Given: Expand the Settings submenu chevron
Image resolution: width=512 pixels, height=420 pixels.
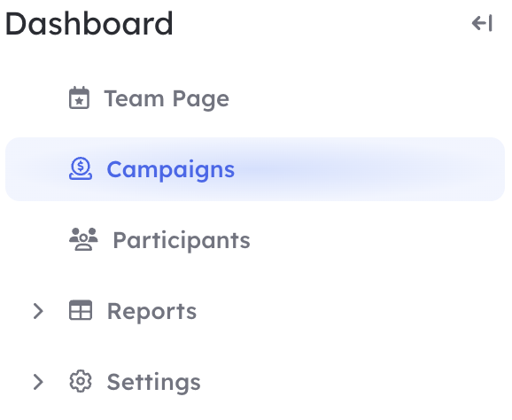Looking at the screenshot, I should click(38, 382).
